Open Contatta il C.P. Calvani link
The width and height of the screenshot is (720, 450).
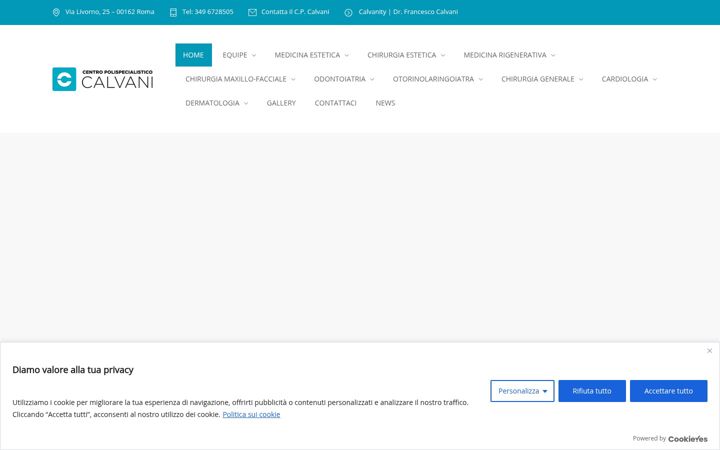click(295, 12)
